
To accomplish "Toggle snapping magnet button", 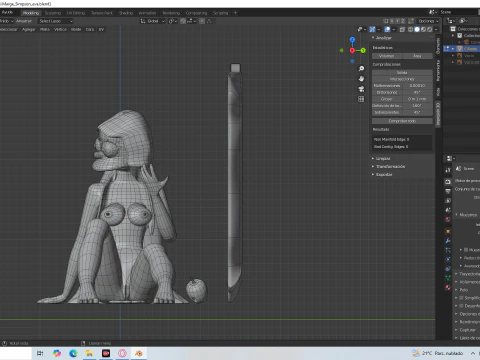I will tap(183, 21).
